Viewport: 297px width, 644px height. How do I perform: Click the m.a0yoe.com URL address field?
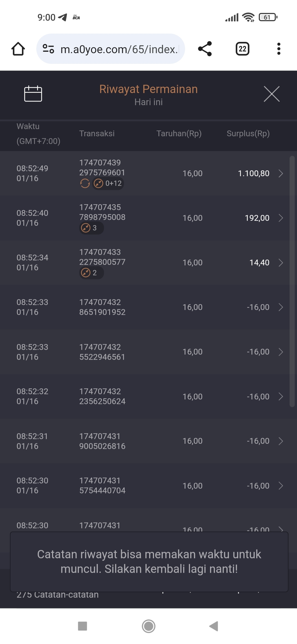119,49
